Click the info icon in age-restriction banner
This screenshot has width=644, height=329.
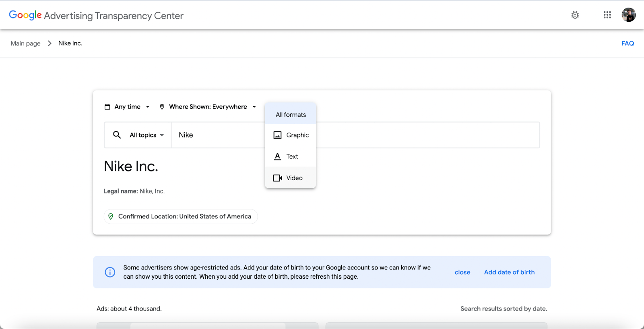tap(110, 272)
